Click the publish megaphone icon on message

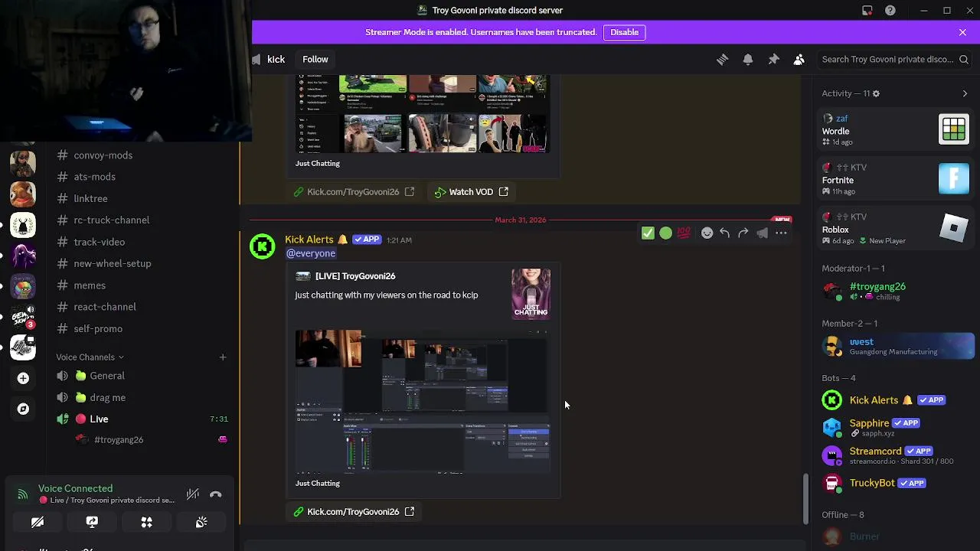tap(762, 233)
